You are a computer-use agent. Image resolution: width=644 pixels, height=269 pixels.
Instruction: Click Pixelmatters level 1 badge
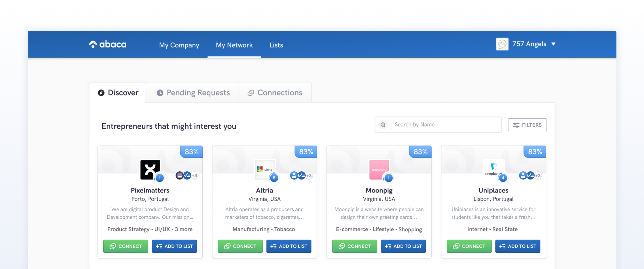[x=159, y=178]
